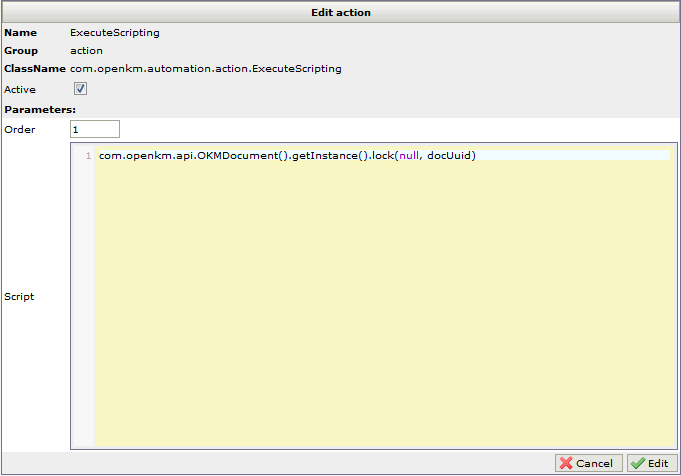Click the Edit action title bar
This screenshot has height=476, width=681.
click(x=340, y=13)
